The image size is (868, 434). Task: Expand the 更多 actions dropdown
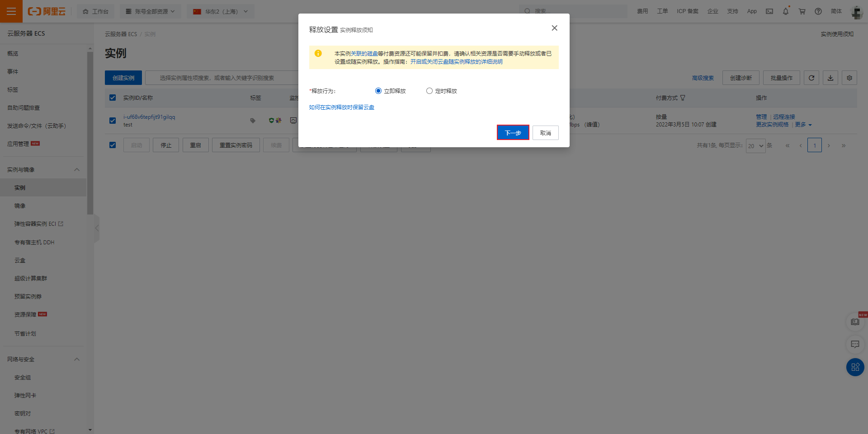(x=803, y=125)
